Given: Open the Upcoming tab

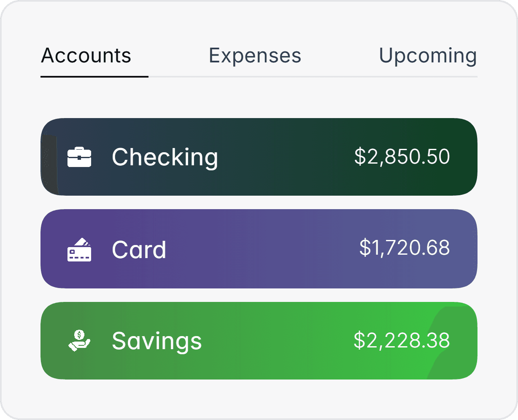Looking at the screenshot, I should (x=428, y=55).
